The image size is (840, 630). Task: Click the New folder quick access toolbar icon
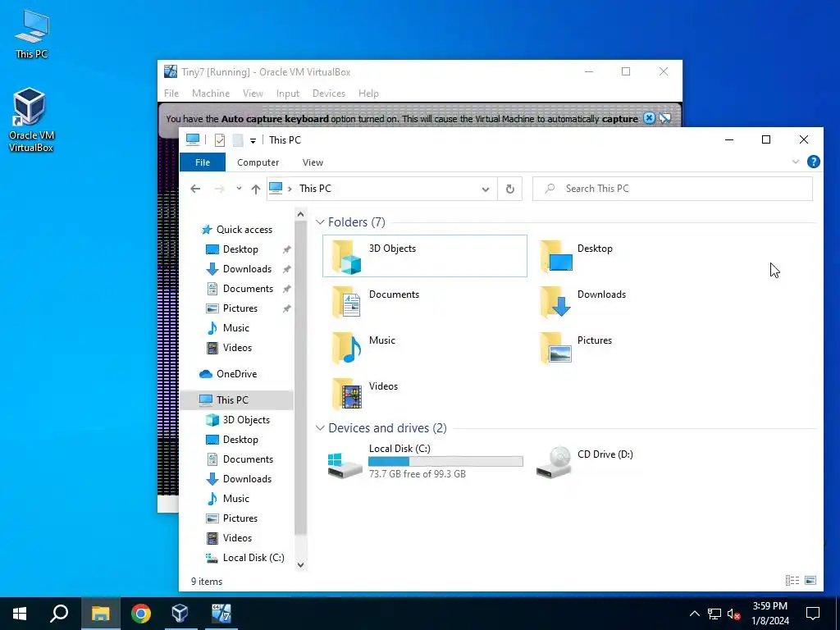pos(238,140)
